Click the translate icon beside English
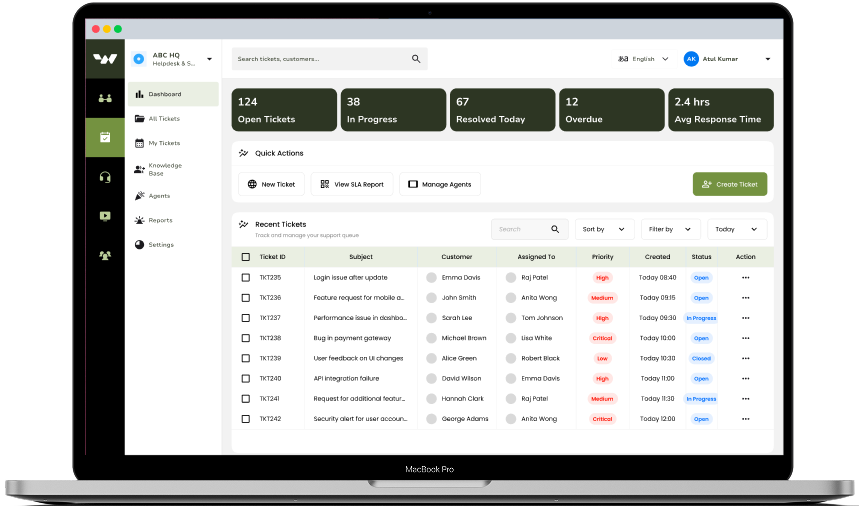The width and height of the screenshot is (859, 507). coord(623,59)
